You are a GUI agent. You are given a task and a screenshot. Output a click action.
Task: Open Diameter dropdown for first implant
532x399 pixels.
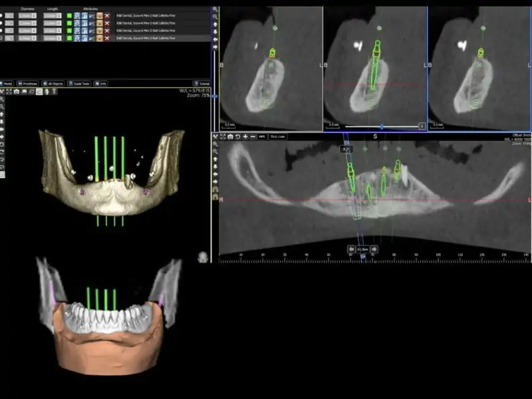tap(28, 15)
